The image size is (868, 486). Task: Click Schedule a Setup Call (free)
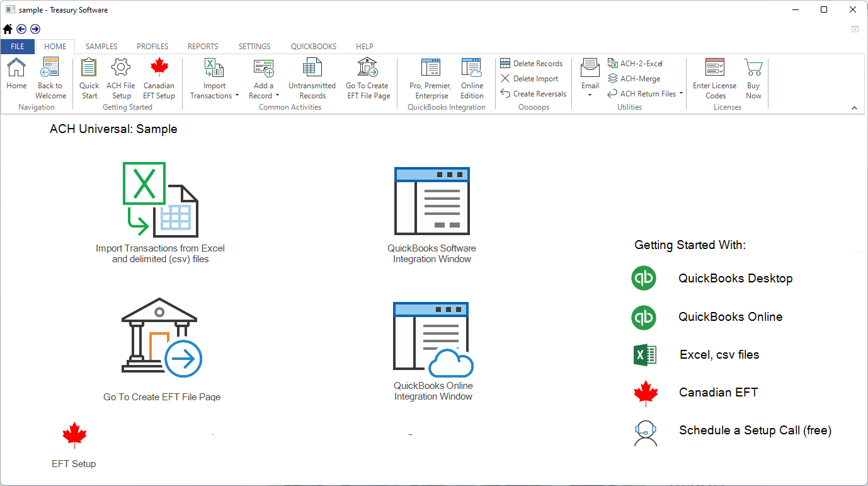[755, 431]
